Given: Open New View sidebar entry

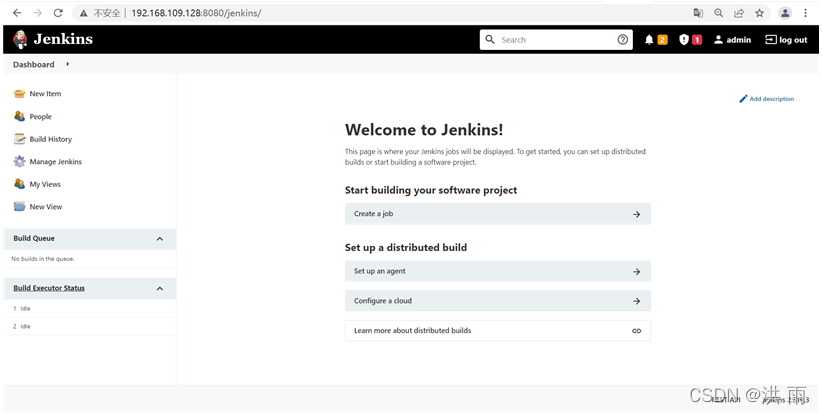Looking at the screenshot, I should [46, 206].
